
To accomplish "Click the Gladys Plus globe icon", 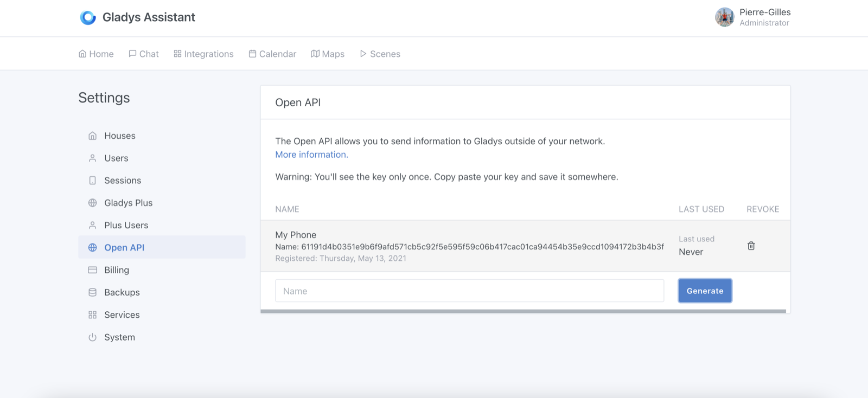I will [x=93, y=203].
